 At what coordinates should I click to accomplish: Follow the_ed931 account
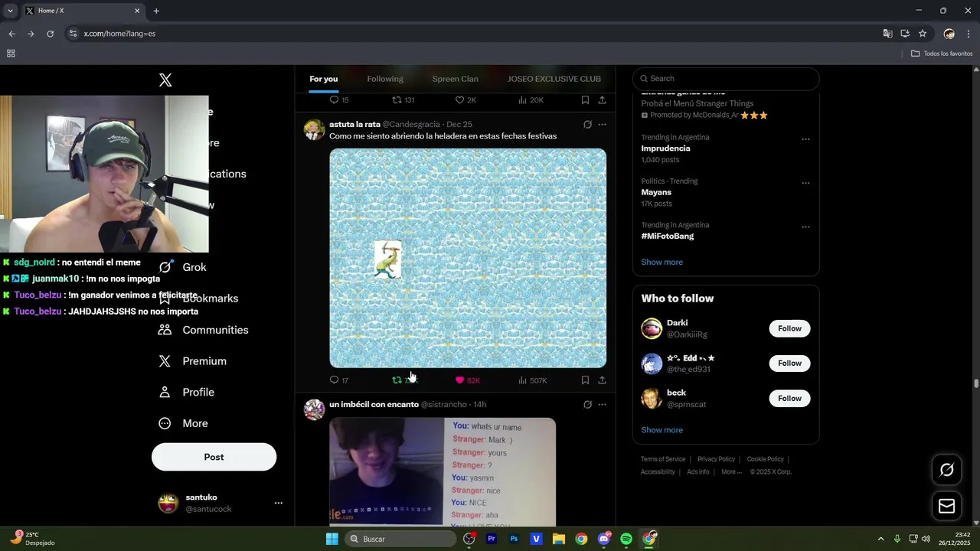coord(789,364)
